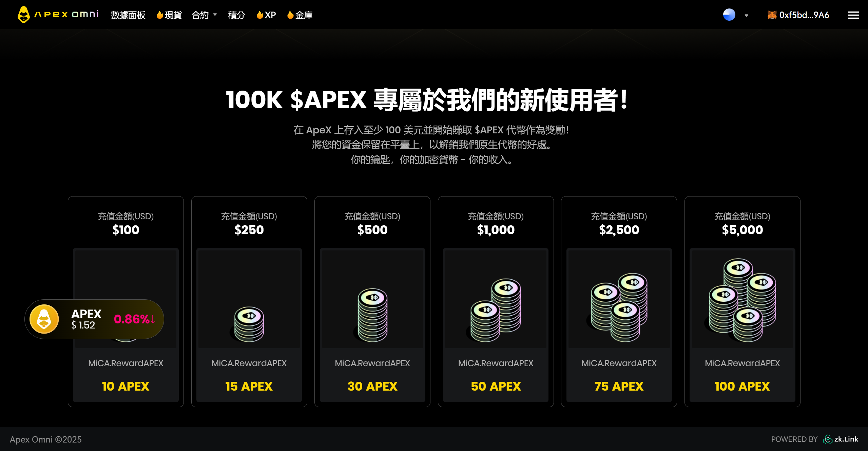Image resolution: width=868 pixels, height=451 pixels.
Task: Click the APEX 0.86% price ticker widget
Action: click(94, 319)
